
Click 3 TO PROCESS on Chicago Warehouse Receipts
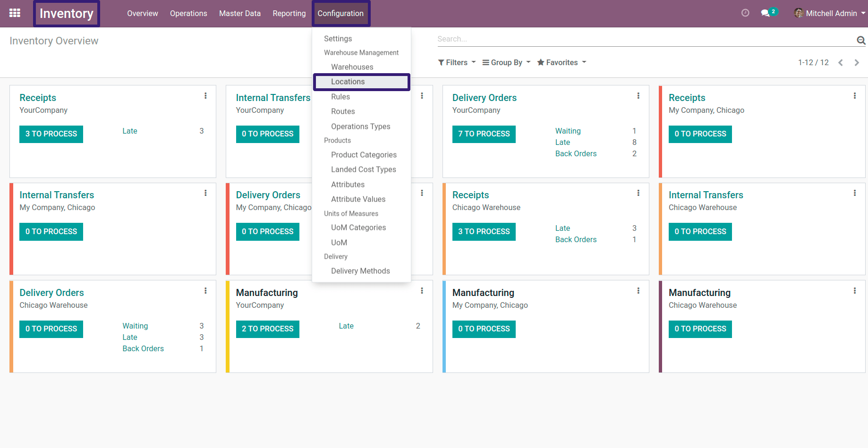point(484,232)
